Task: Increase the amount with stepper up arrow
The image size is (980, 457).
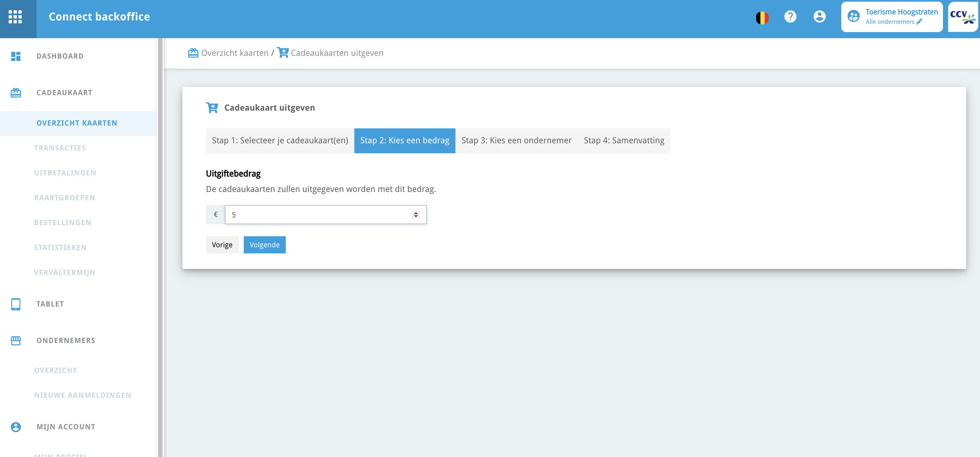Action: tap(416, 212)
